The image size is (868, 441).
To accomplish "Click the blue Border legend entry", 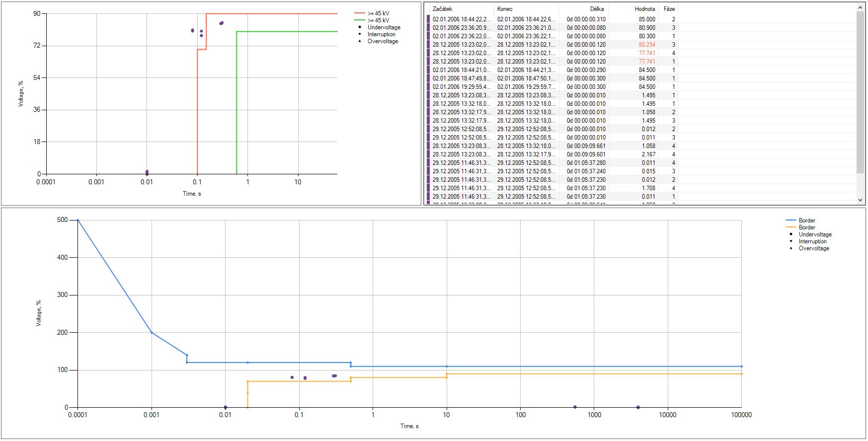I will (x=791, y=220).
